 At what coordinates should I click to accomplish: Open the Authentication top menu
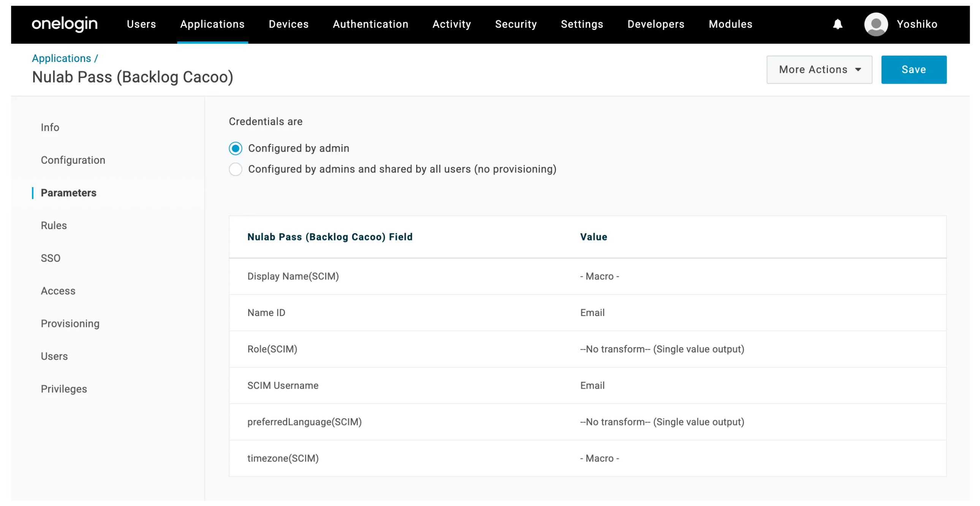coord(370,24)
